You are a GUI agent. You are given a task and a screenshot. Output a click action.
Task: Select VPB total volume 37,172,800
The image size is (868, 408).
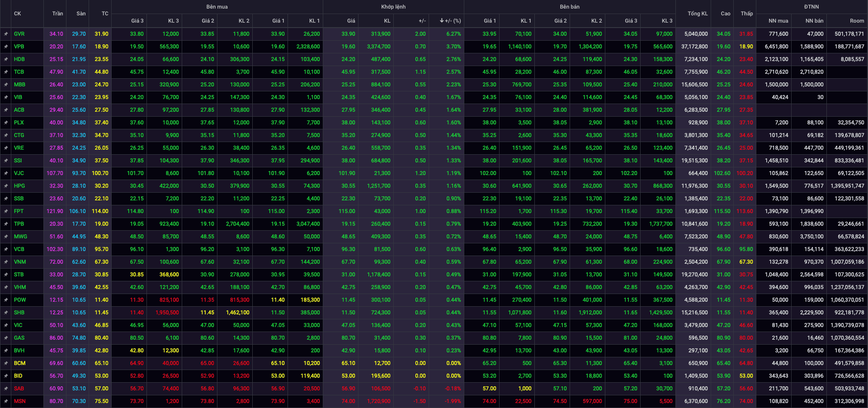click(694, 47)
